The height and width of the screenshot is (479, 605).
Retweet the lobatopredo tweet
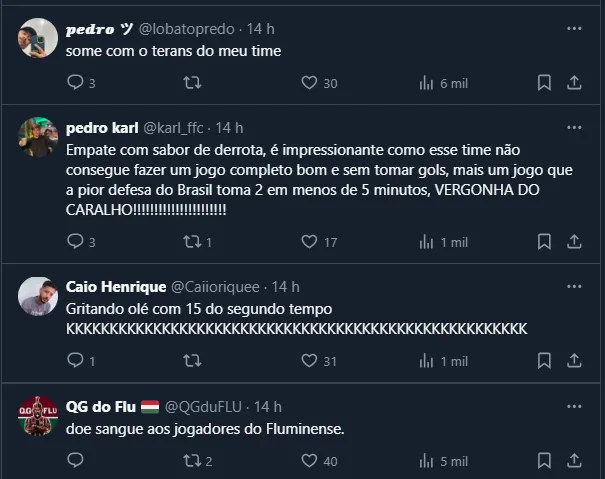[x=193, y=83]
